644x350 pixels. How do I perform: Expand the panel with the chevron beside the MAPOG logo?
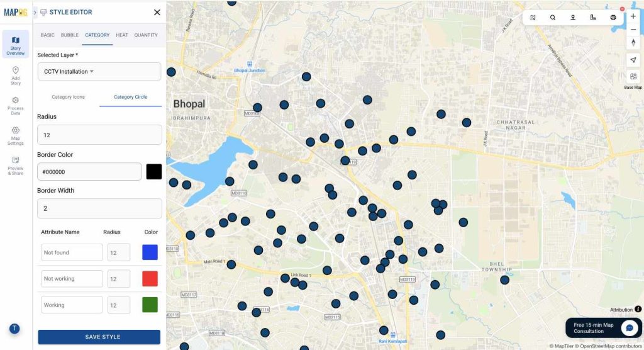35,12
